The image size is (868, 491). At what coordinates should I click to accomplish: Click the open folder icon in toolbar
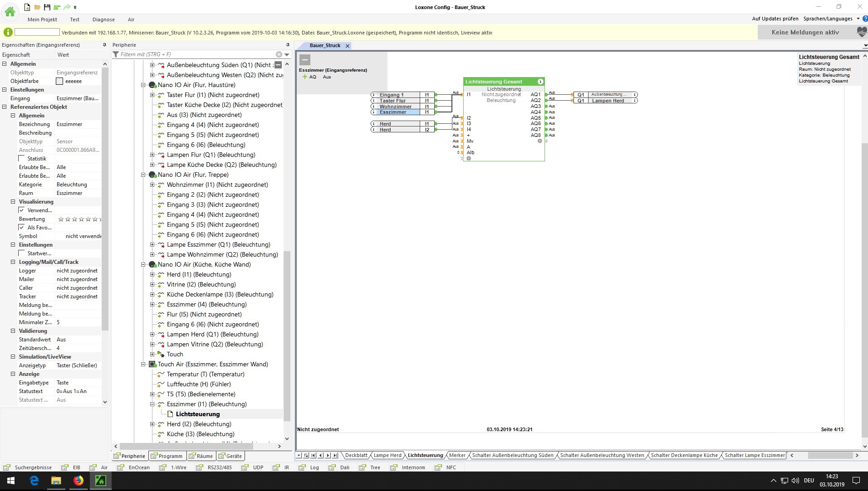tap(37, 7)
